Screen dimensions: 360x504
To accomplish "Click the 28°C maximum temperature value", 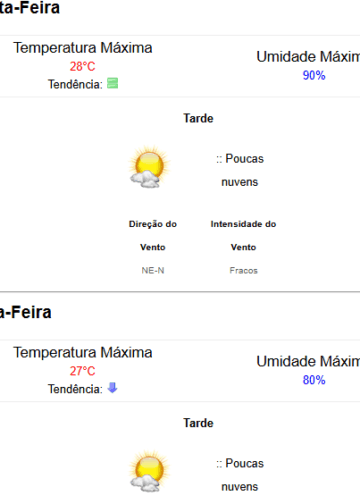I will coord(82,66).
